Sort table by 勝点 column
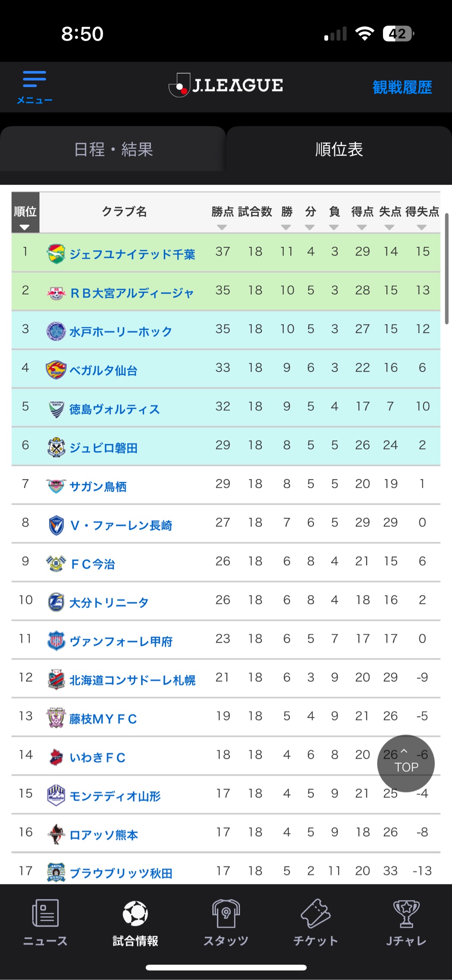The width and height of the screenshot is (452, 980). [222, 227]
